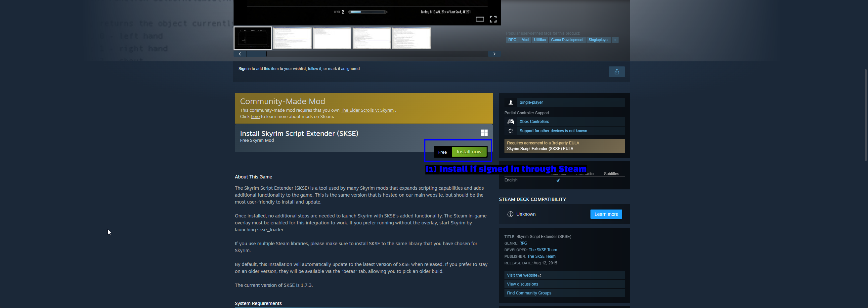Click Visit the website
Viewport: 868px width, 308px height.
(x=564, y=275)
